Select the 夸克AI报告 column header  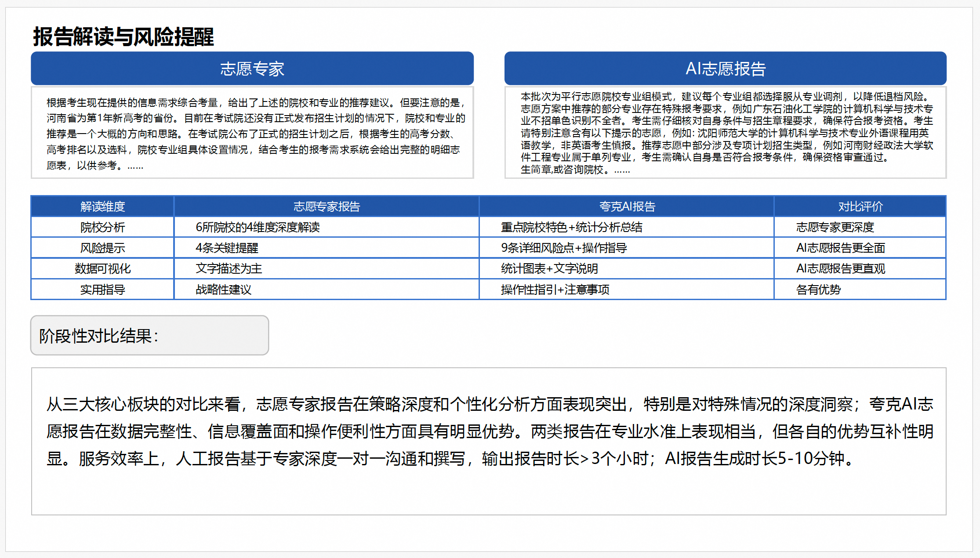(627, 206)
